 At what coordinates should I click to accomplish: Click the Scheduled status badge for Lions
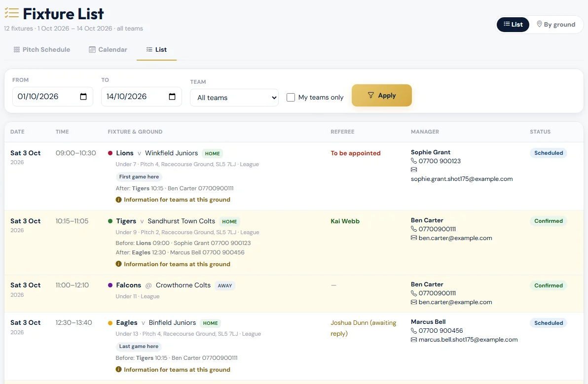(x=549, y=153)
